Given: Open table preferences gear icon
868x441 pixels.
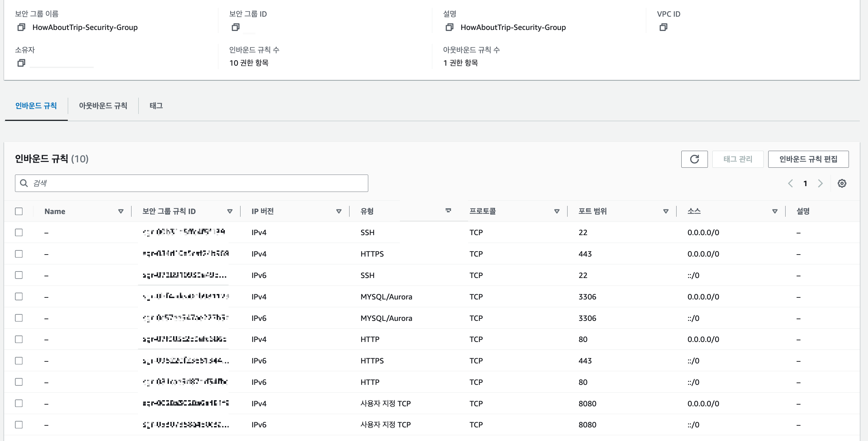Looking at the screenshot, I should click(842, 183).
